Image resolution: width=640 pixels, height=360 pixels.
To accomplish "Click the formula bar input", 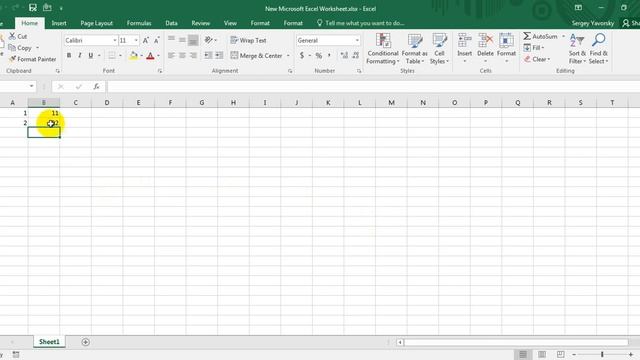I will [x=373, y=87].
